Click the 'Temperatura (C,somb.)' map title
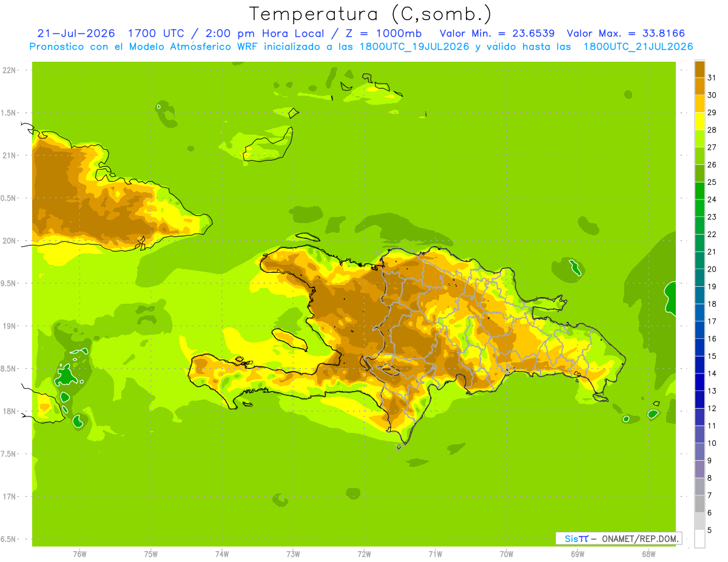This screenshot has height=562, width=728. click(371, 14)
